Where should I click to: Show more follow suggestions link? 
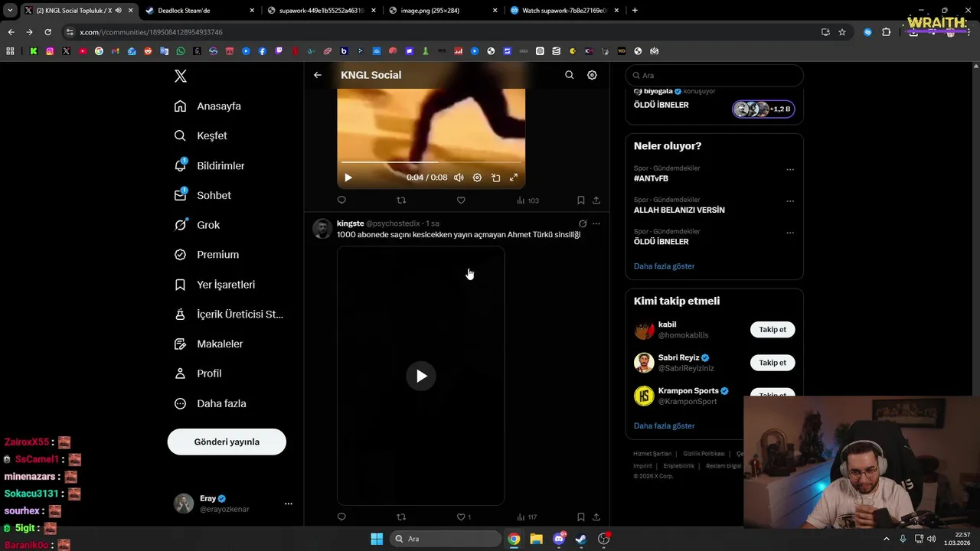665,426
